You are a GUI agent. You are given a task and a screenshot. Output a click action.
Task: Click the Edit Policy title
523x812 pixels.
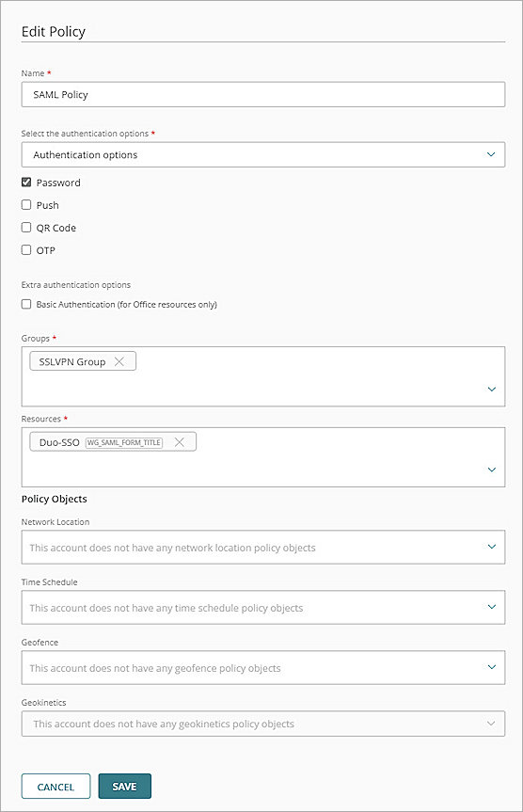point(54,32)
